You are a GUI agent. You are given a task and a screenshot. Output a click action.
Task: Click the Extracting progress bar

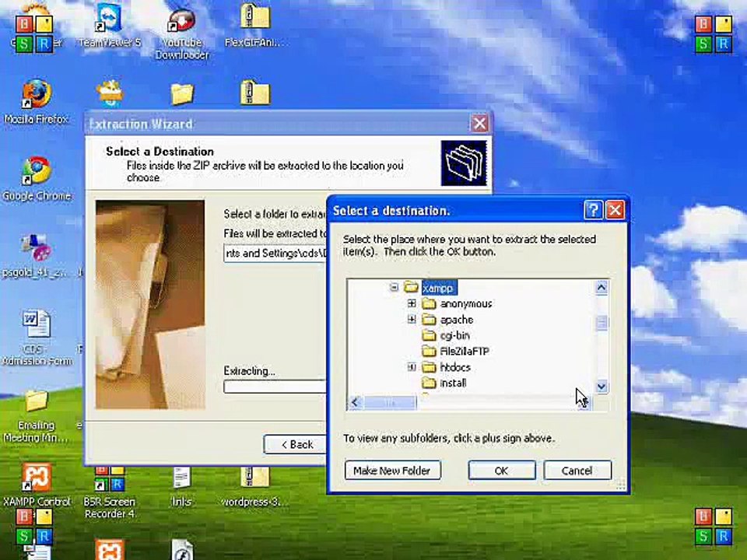pos(275,387)
